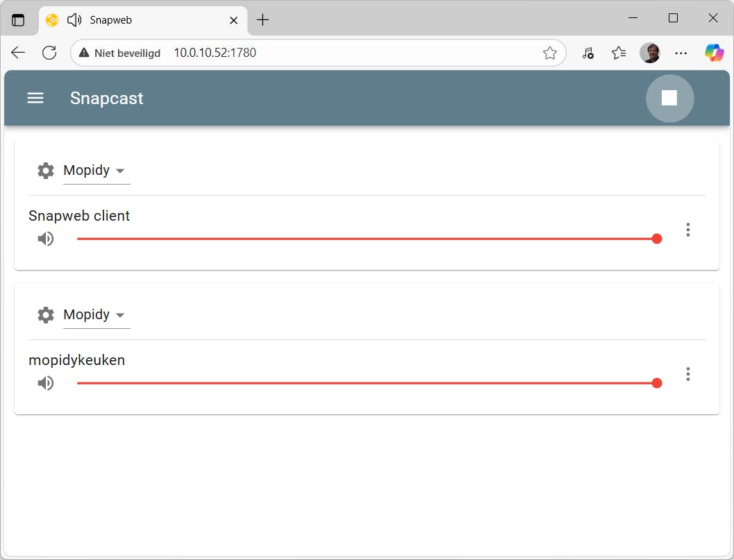The height and width of the screenshot is (560, 734).
Task: Select the Snapweb browser tab
Action: 143,20
